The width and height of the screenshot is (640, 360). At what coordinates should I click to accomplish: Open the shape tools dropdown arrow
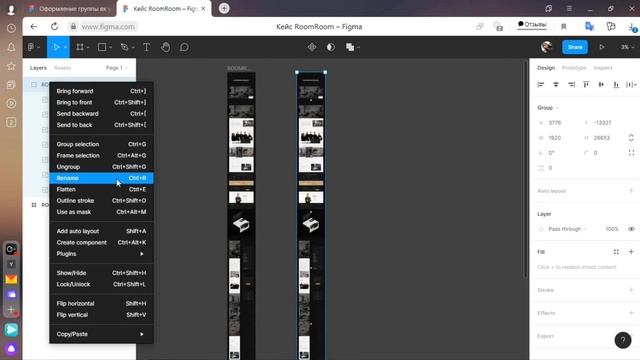click(x=111, y=48)
